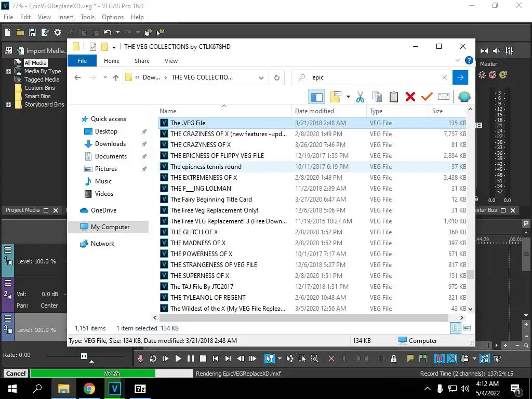Viewport: 532px width, 399px height.
Task: Open the VEGAS Insert menu
Action: click(65, 17)
